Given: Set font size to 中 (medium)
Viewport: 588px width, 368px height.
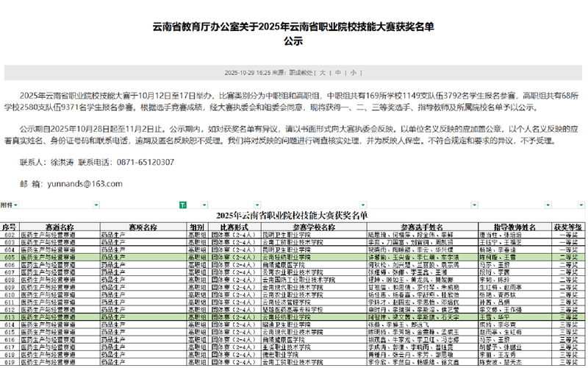Looking at the screenshot, I should coord(337,73).
